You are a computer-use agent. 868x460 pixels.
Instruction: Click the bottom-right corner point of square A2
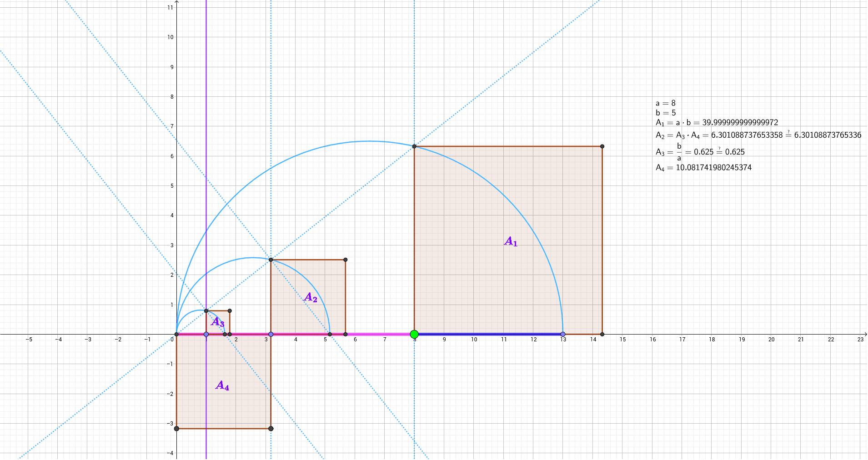(x=346, y=335)
